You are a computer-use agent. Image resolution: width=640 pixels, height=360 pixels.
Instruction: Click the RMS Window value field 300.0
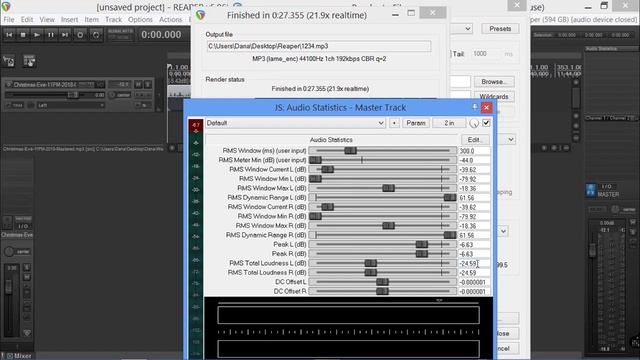coord(474,151)
